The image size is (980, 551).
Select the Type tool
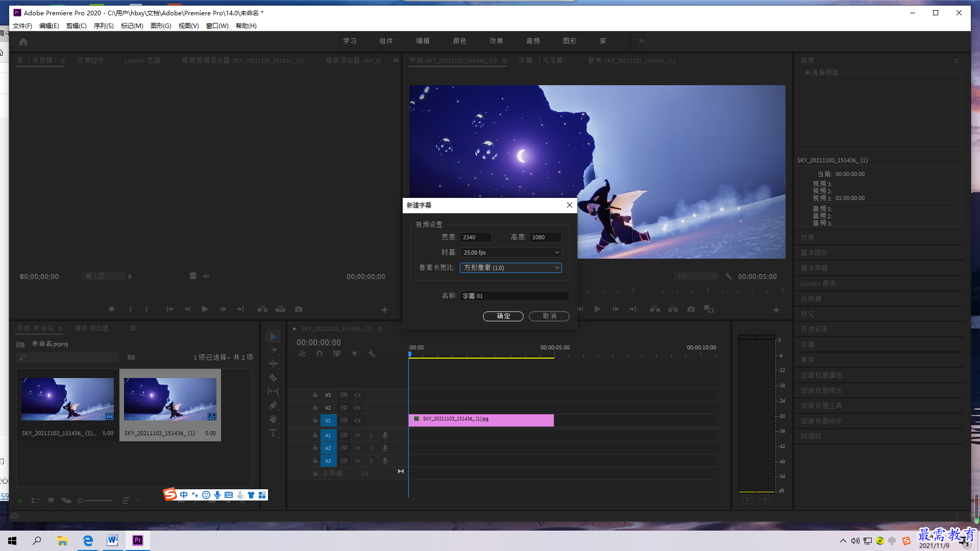273,433
